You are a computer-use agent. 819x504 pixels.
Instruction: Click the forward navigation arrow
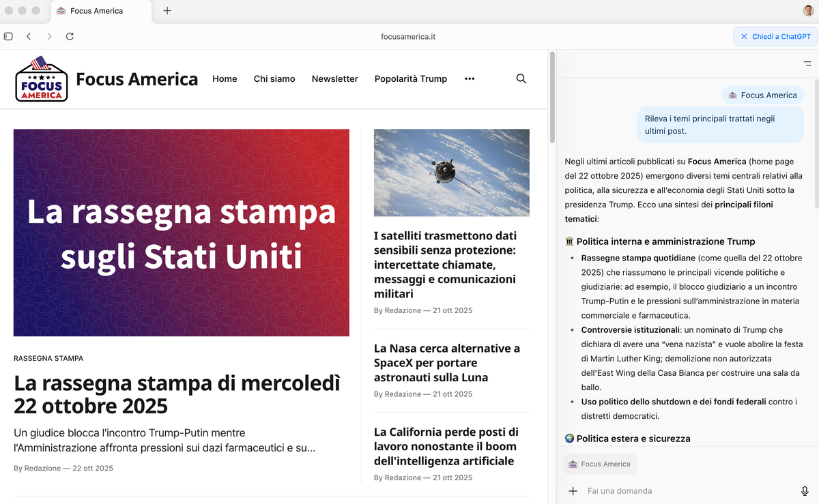(x=49, y=36)
